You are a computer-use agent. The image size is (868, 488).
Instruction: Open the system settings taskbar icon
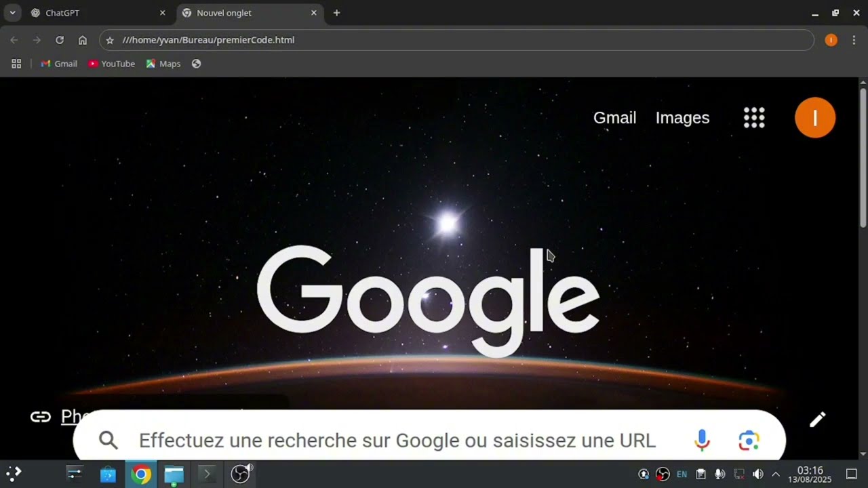coord(75,474)
